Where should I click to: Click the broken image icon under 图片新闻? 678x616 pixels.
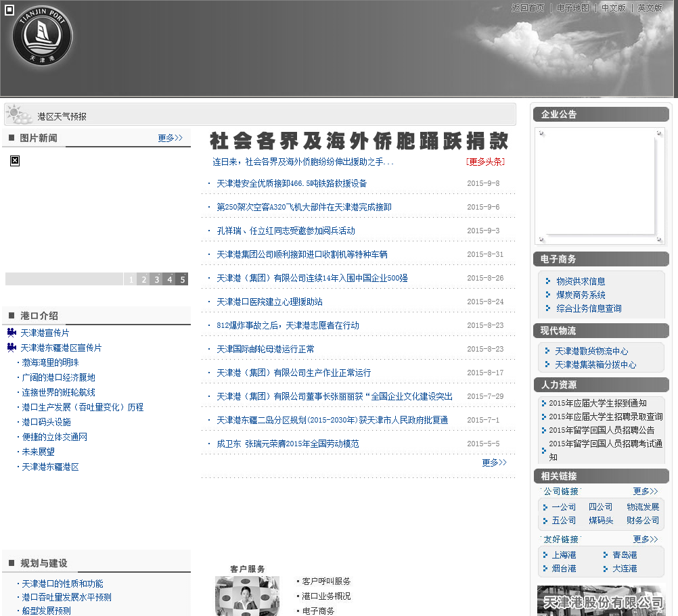[x=15, y=161]
